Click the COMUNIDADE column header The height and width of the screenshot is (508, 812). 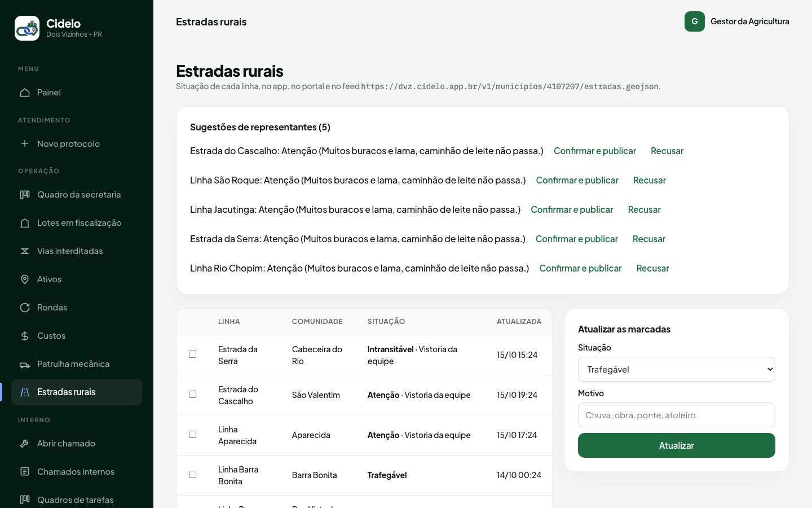(317, 322)
